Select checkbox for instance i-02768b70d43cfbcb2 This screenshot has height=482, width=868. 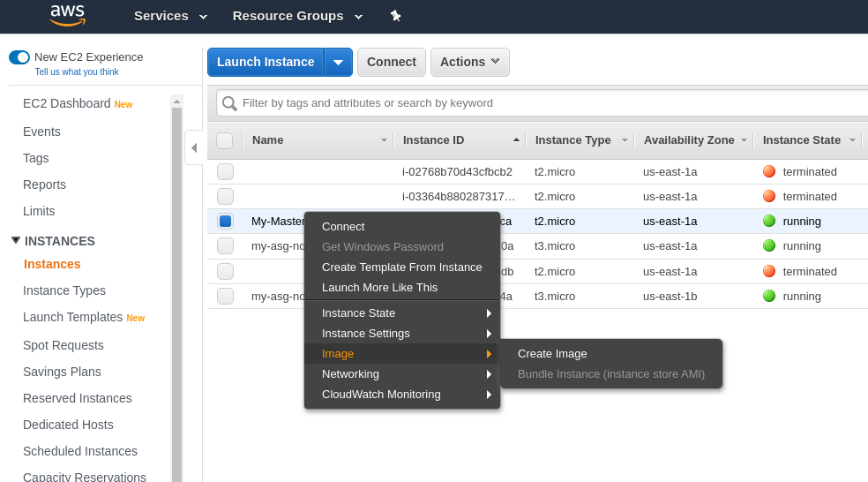(225, 172)
